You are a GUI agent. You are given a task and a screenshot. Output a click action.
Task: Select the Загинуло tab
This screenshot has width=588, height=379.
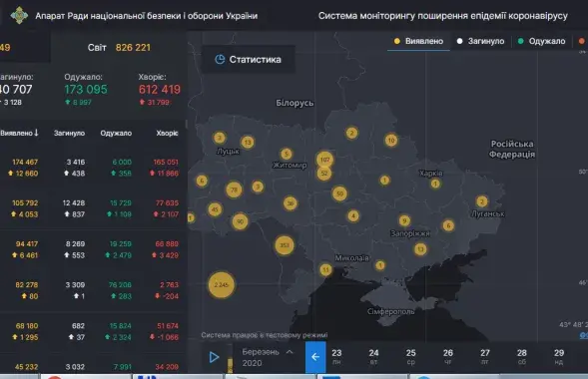click(480, 41)
